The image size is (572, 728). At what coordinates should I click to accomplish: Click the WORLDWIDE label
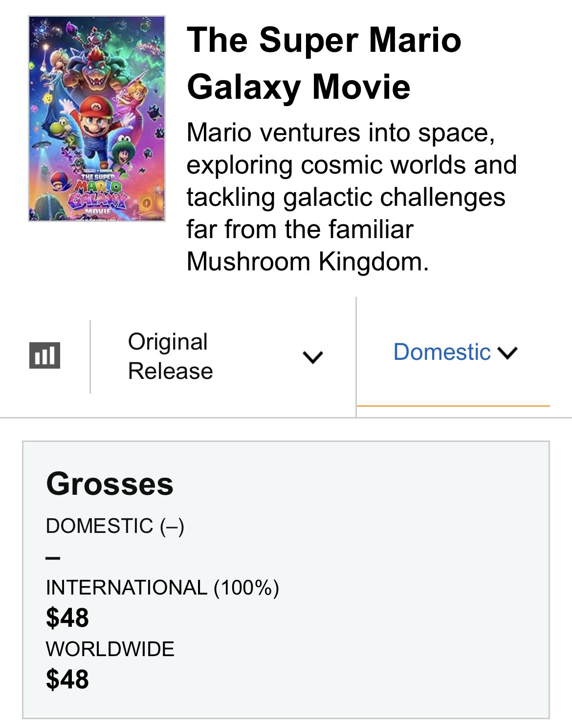point(110,649)
